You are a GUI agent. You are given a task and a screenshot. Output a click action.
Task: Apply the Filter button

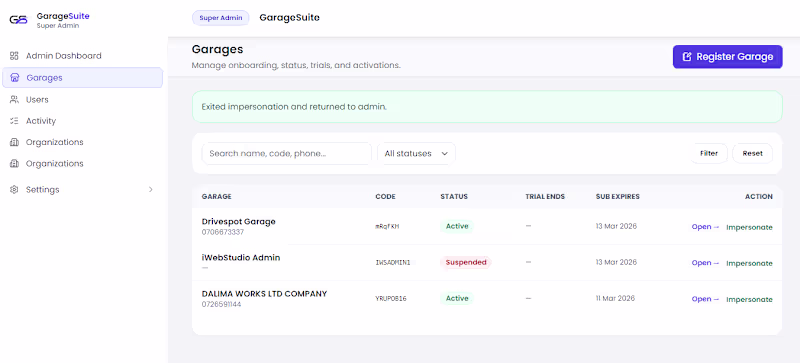pyautogui.click(x=709, y=153)
